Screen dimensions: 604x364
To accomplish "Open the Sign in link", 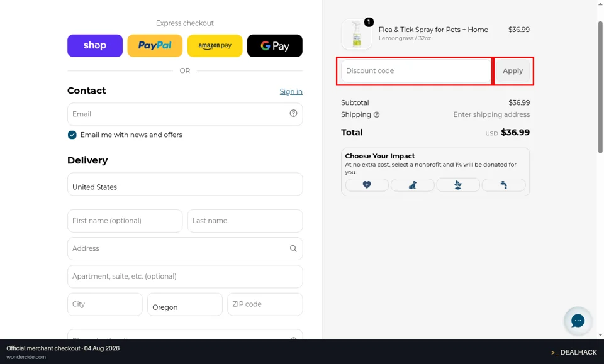I will point(291,91).
